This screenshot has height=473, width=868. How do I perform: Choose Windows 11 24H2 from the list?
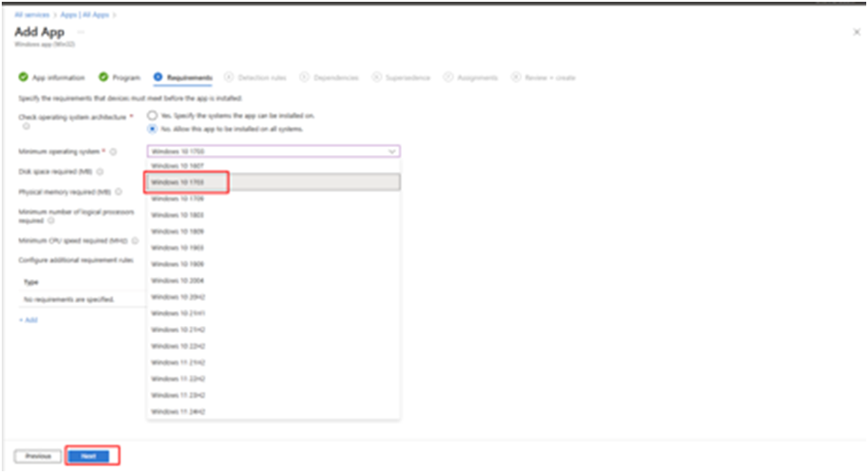point(273,412)
